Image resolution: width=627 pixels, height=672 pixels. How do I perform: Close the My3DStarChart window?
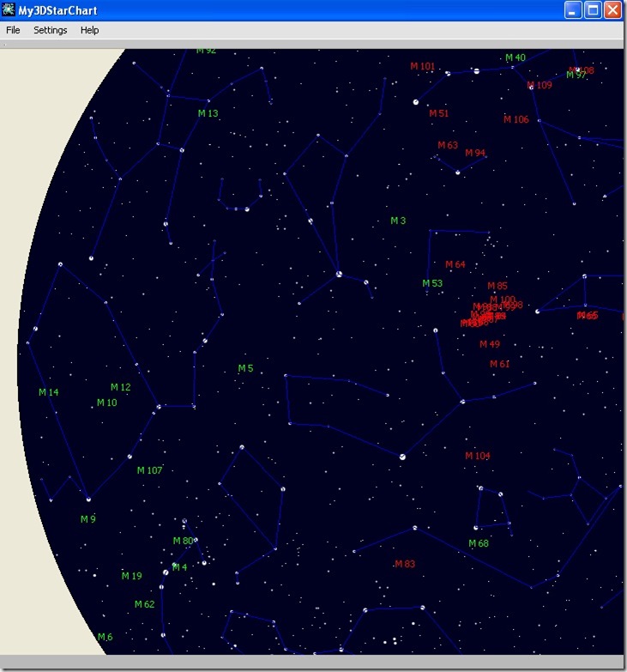613,9
